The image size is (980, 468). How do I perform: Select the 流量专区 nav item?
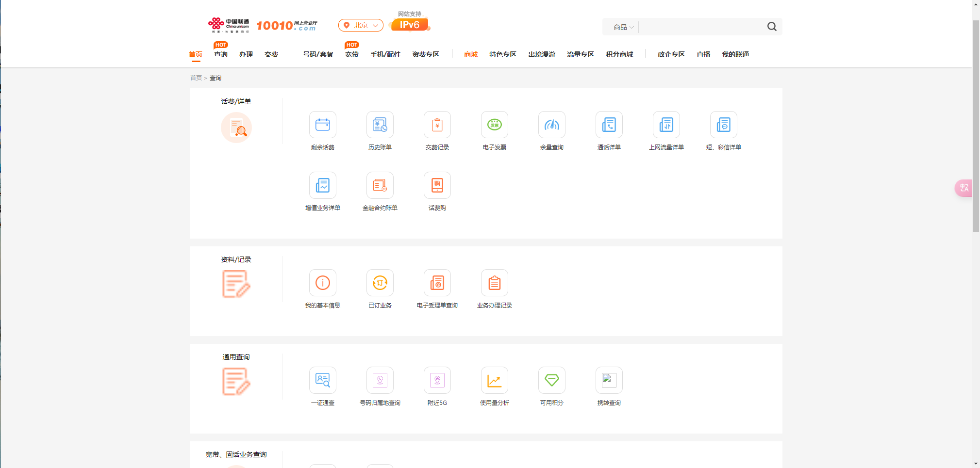581,54
